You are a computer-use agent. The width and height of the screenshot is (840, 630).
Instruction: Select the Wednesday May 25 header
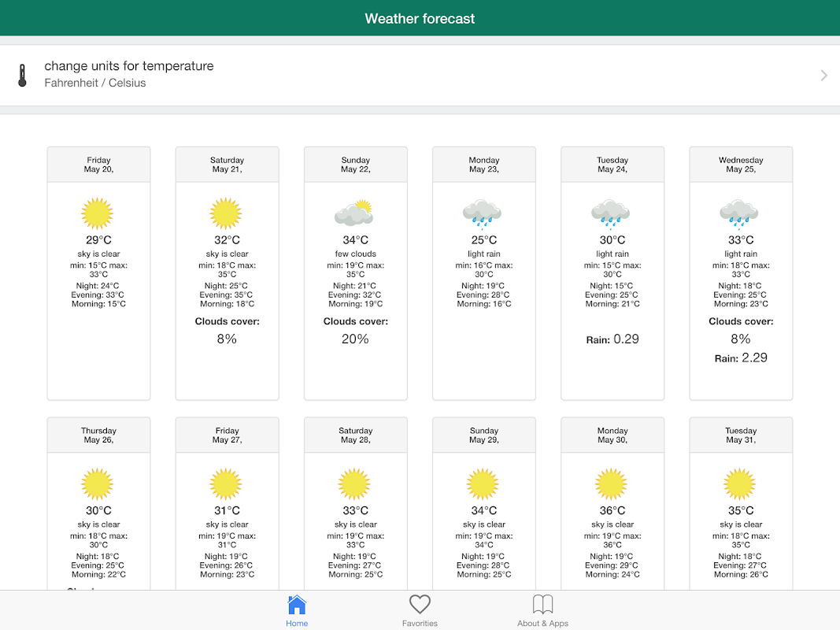coord(741,165)
